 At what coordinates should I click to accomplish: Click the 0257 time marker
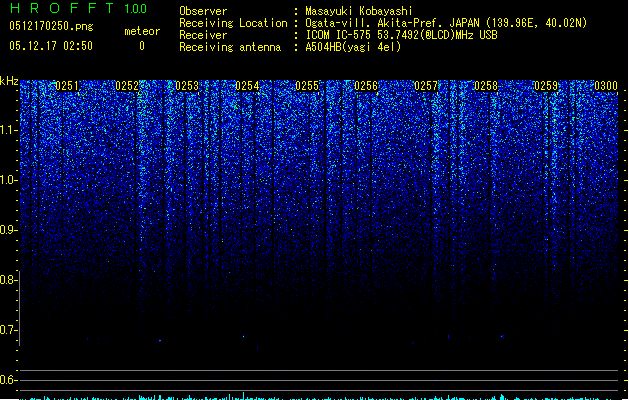pos(426,86)
